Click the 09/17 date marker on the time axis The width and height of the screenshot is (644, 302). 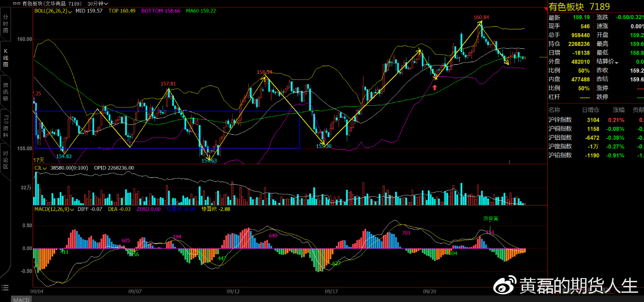click(332, 291)
